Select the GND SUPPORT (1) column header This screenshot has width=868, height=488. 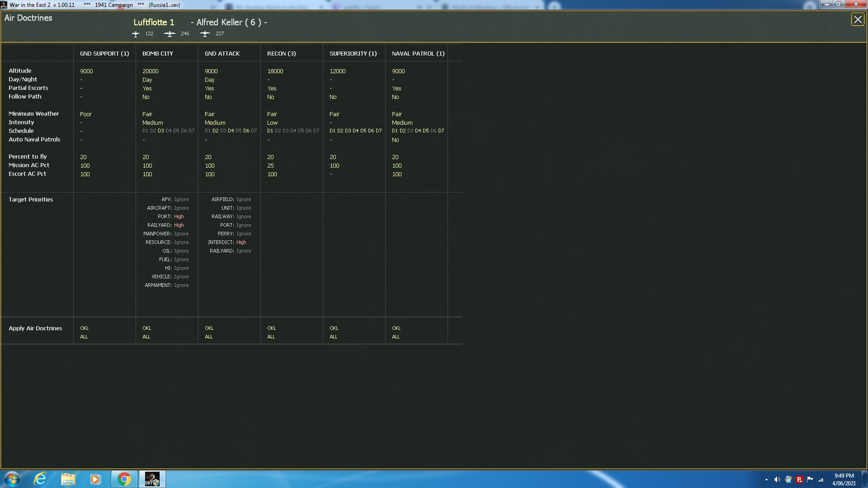point(104,54)
